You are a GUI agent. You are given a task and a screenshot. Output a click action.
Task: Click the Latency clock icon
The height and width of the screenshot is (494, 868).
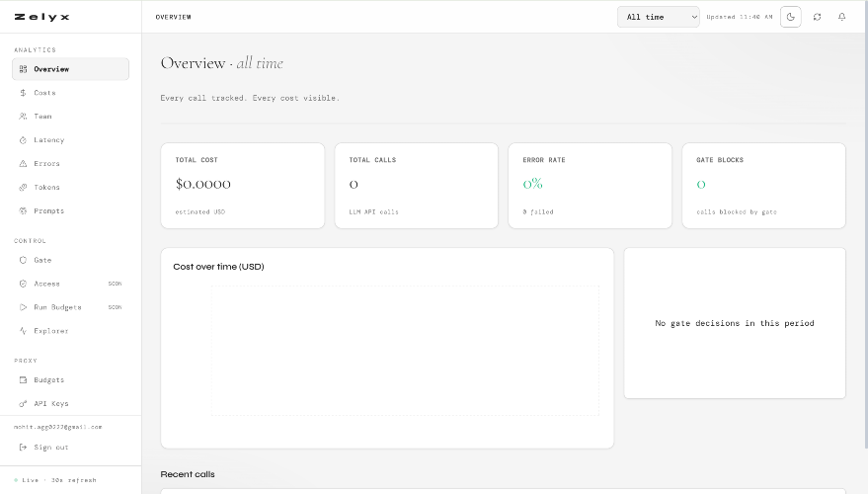pos(23,140)
